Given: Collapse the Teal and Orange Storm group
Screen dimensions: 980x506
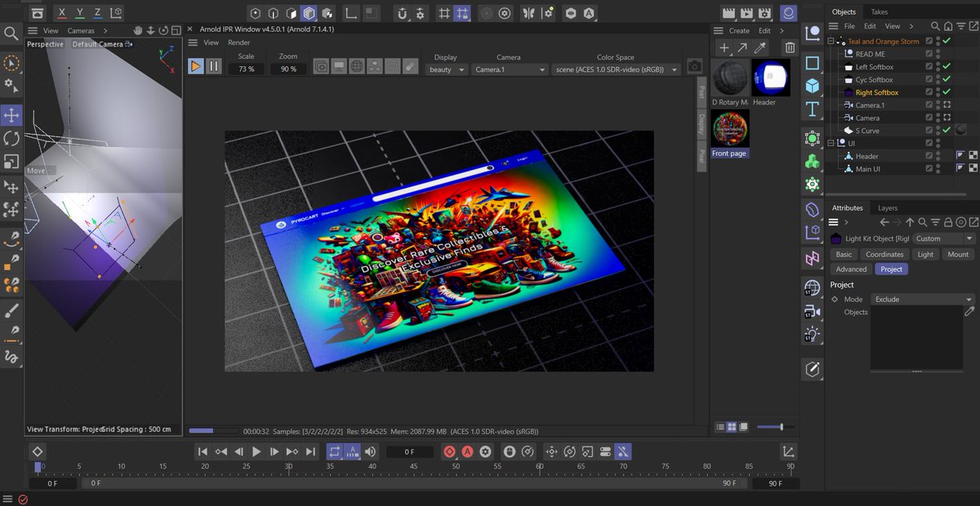Looking at the screenshot, I should [832, 41].
